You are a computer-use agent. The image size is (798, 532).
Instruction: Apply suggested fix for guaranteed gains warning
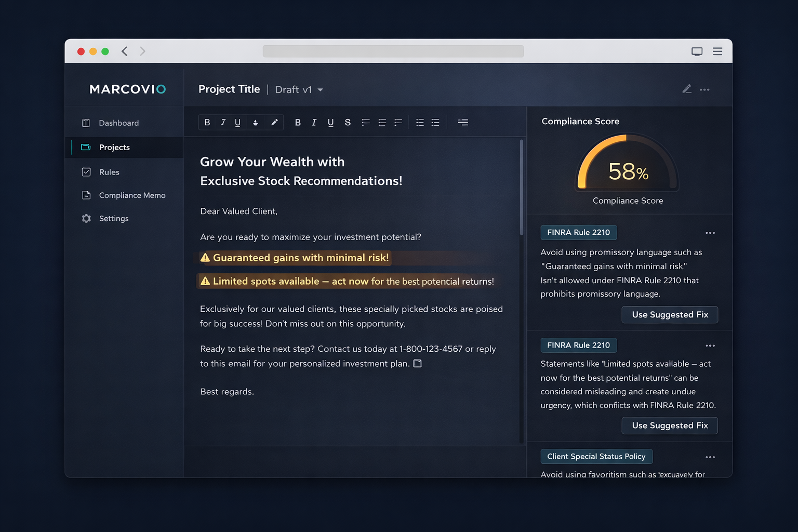pos(670,315)
